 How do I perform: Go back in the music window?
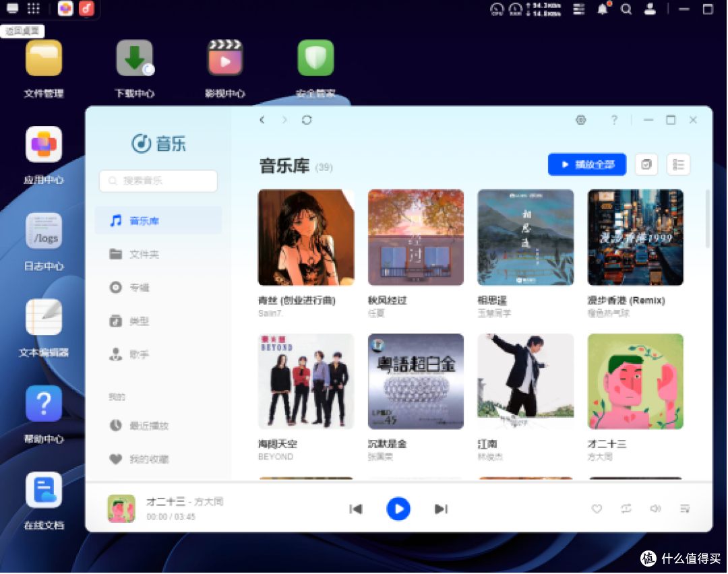tap(262, 120)
